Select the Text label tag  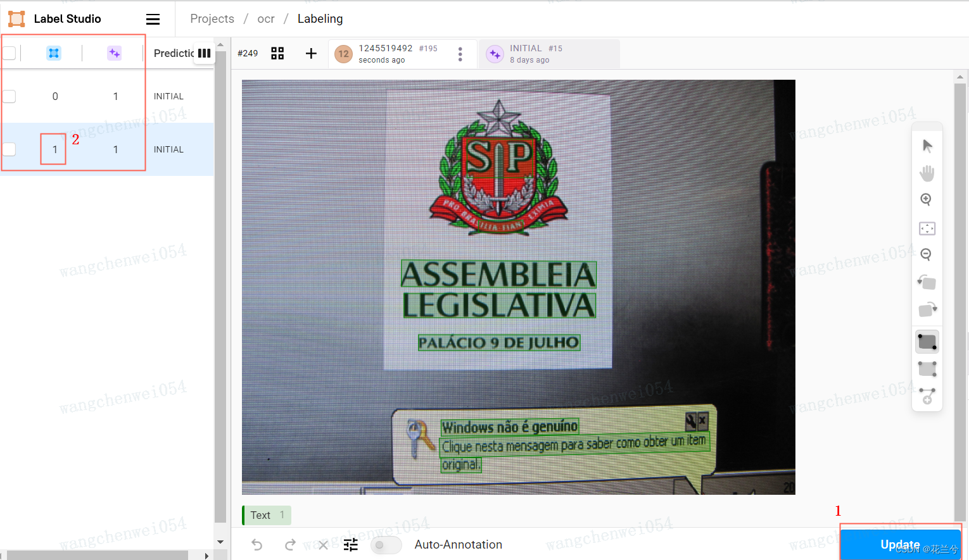[267, 515]
